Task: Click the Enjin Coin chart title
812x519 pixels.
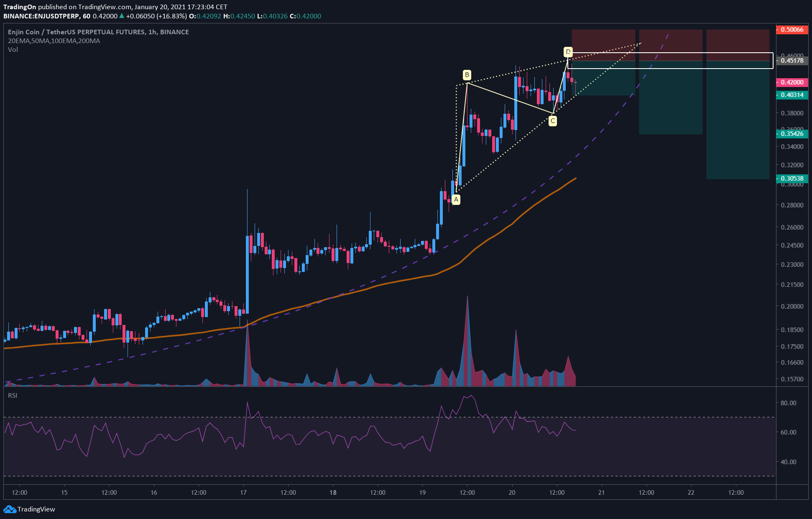Action: coord(98,32)
